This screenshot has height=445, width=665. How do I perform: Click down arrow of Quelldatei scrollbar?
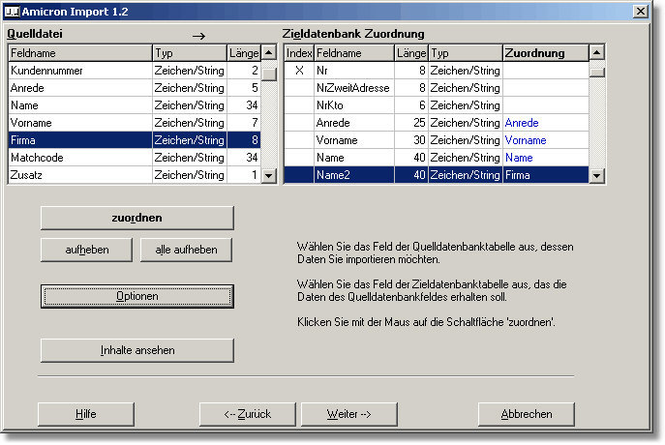[269, 175]
